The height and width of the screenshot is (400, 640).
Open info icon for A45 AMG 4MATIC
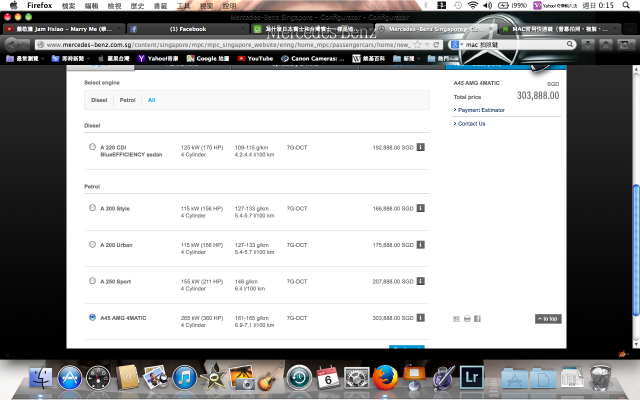(420, 318)
